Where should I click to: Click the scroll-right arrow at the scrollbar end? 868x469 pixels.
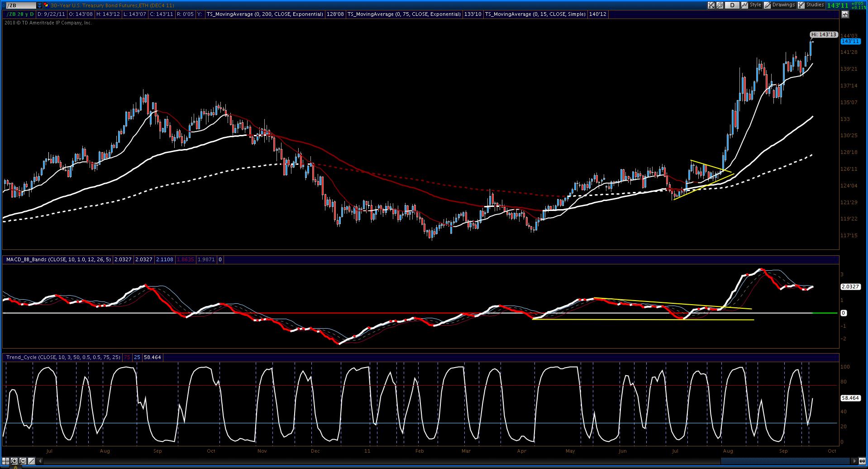click(x=855, y=461)
